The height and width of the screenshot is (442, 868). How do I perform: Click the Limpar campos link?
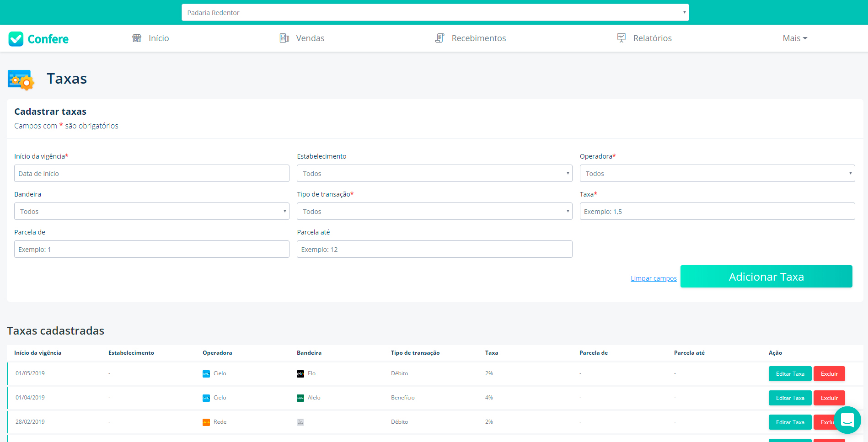click(654, 278)
